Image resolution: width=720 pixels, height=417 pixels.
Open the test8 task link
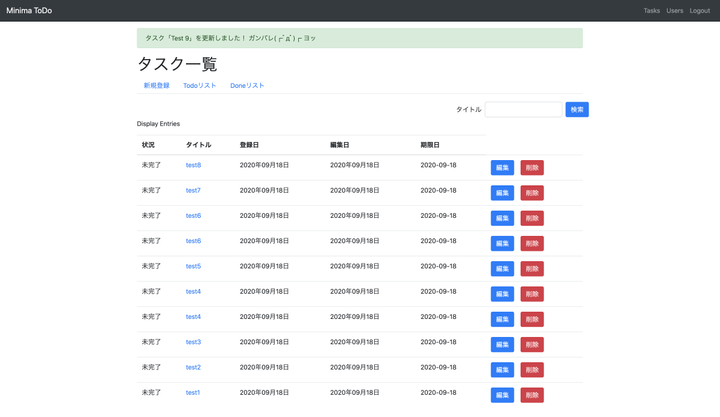[x=193, y=165]
